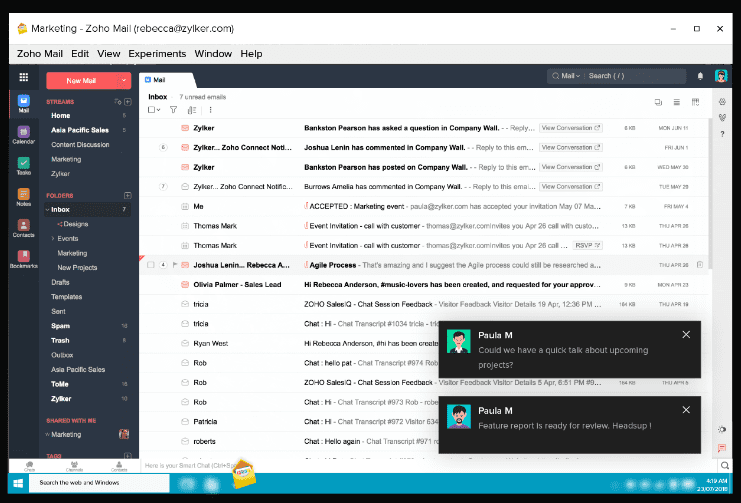The image size is (741, 503).
Task: Open the Asia Pacific Sales stream
Action: 80,130
